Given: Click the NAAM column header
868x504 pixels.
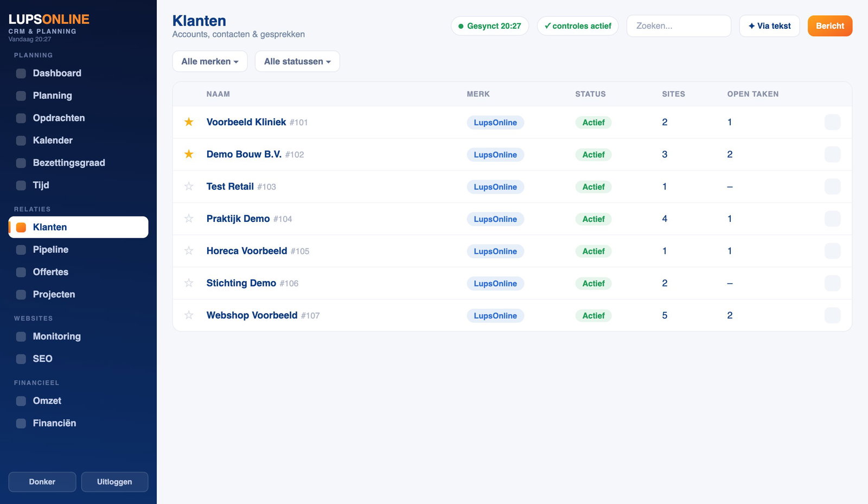Looking at the screenshot, I should coord(218,94).
